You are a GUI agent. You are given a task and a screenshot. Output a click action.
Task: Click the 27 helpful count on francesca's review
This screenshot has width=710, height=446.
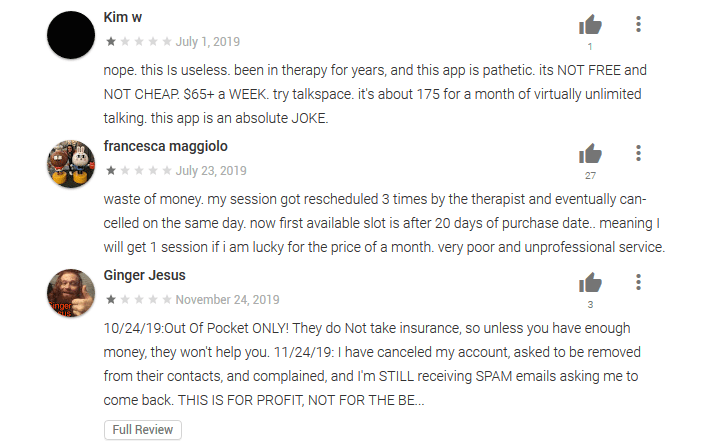[x=590, y=175]
